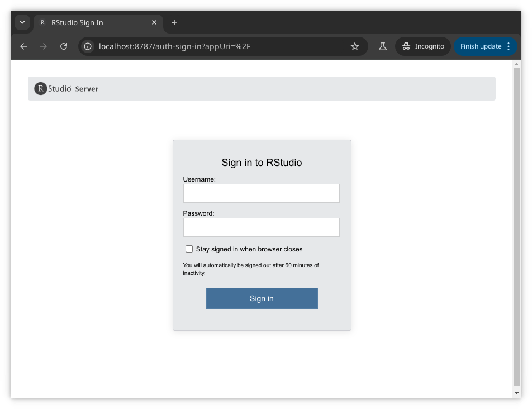Click the 'Sign in to RStudio' heading
The width and height of the screenshot is (532, 409).
(x=262, y=163)
